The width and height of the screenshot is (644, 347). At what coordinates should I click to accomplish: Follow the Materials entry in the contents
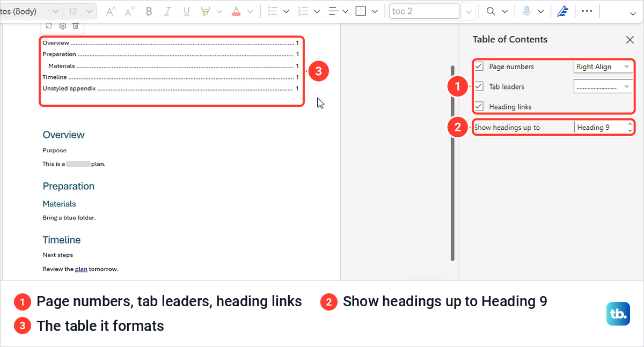click(173, 66)
